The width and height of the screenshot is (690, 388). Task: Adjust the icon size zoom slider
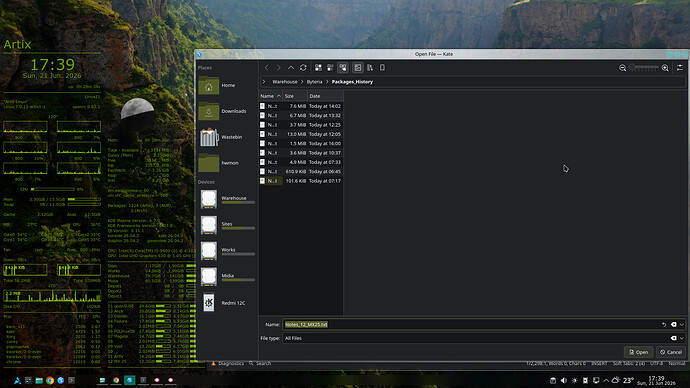pyautogui.click(x=643, y=68)
